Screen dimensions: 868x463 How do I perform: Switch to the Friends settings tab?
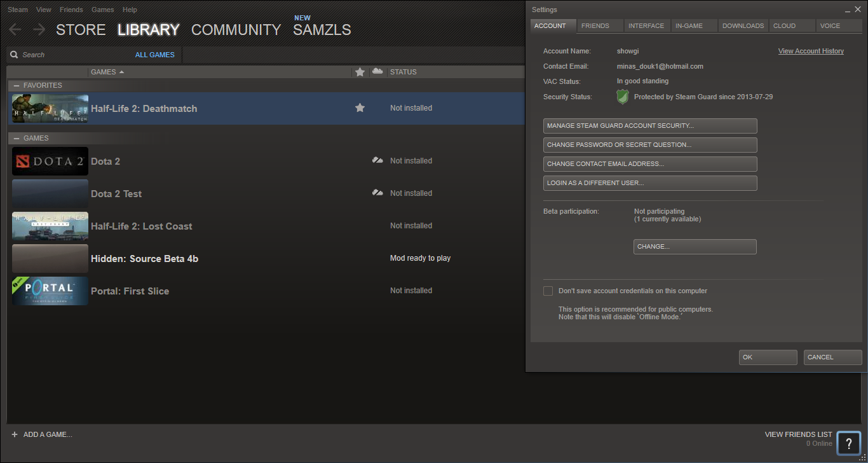click(599, 26)
